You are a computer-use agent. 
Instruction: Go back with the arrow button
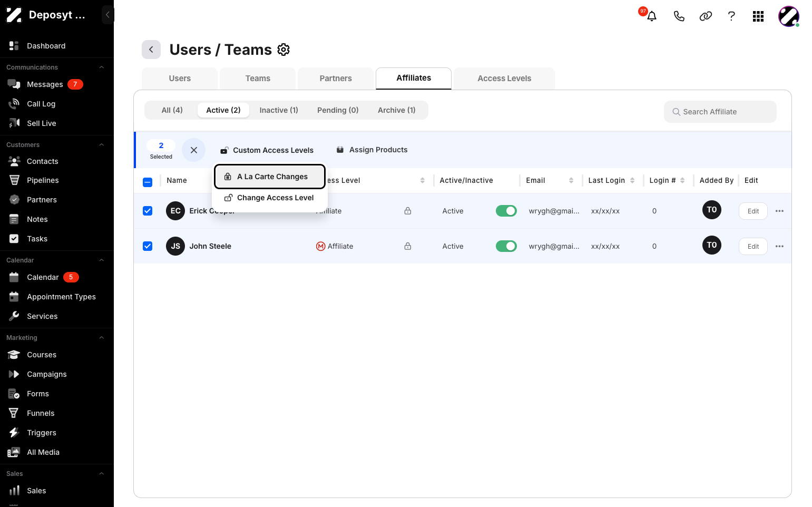(151, 50)
